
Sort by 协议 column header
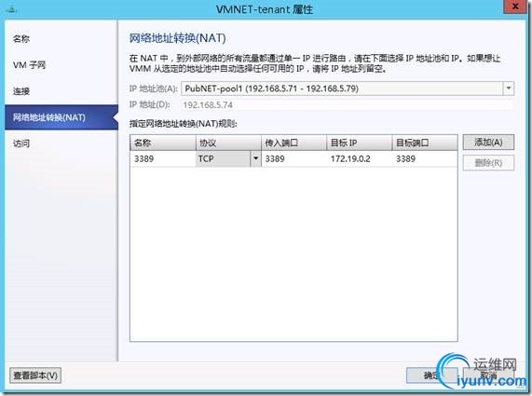228,143
